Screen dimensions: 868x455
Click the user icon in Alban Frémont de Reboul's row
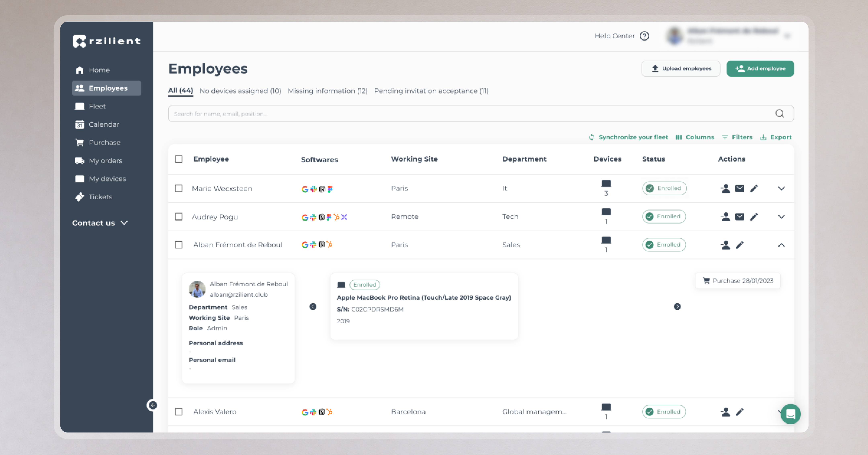coord(726,245)
